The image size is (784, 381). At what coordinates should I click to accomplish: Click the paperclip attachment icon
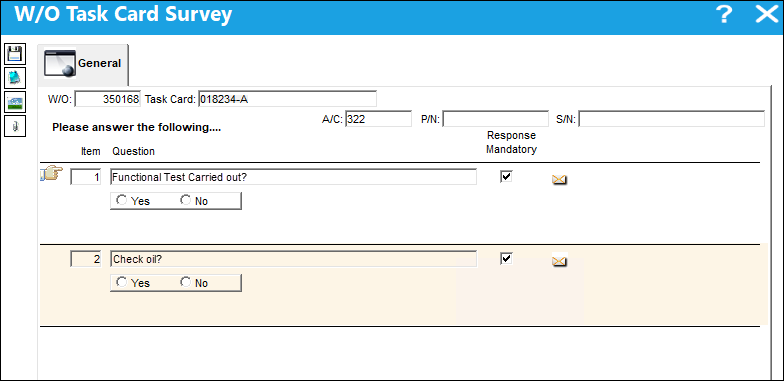pyautogui.click(x=14, y=126)
